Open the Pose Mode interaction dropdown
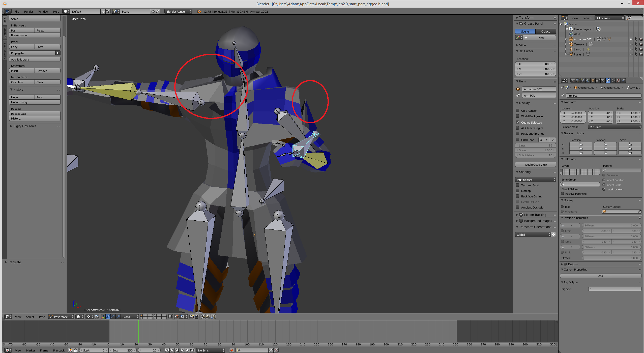The image size is (644, 353). pos(61,317)
